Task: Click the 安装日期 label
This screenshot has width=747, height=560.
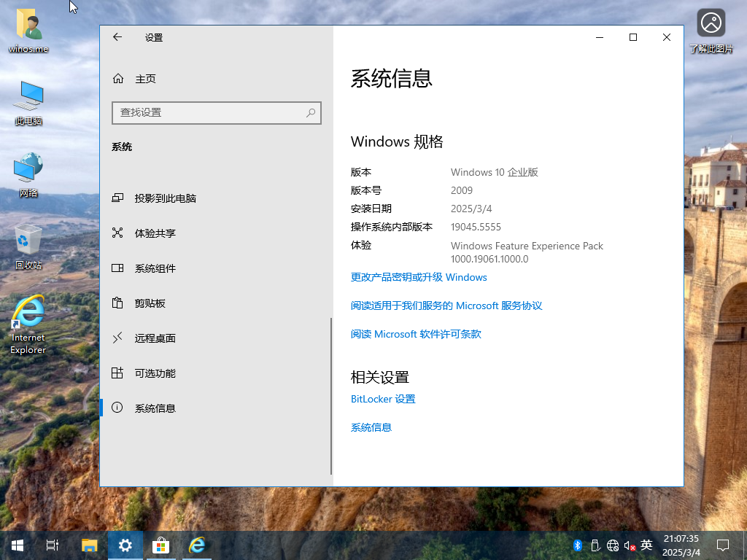Action: tap(371, 209)
